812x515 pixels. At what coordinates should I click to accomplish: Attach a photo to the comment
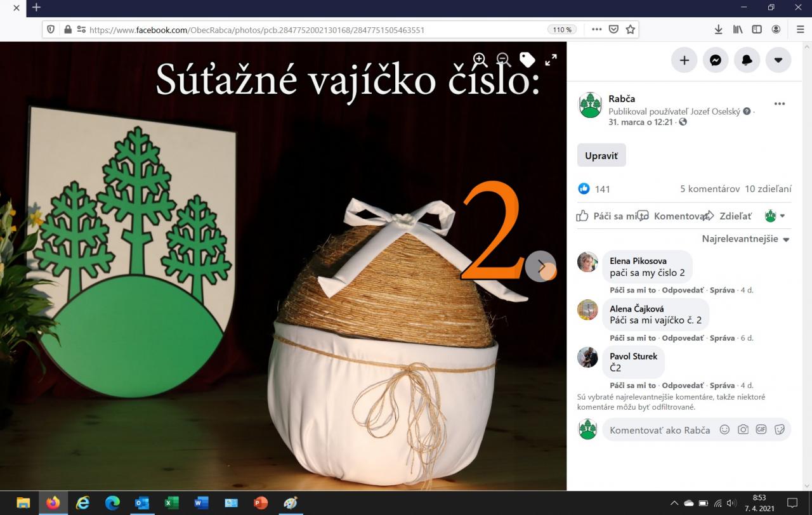coord(743,429)
